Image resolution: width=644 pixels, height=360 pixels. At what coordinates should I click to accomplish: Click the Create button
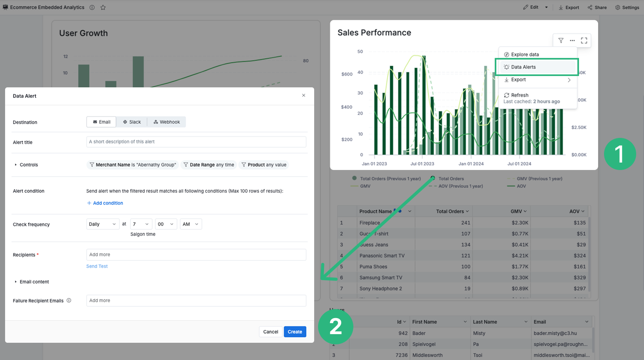[295, 332]
